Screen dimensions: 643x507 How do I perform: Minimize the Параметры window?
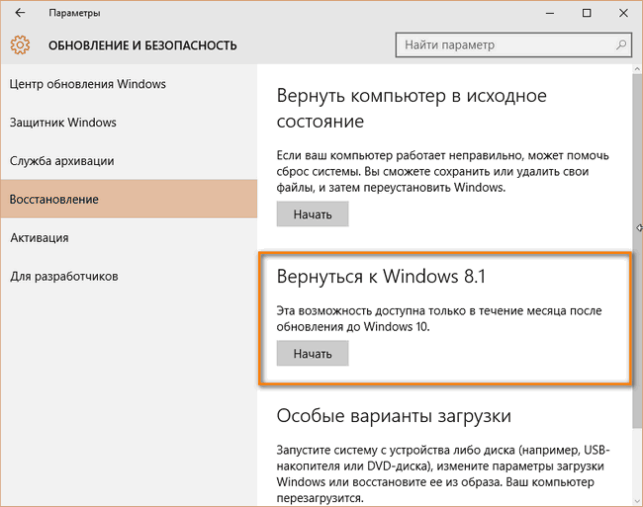pos(550,13)
